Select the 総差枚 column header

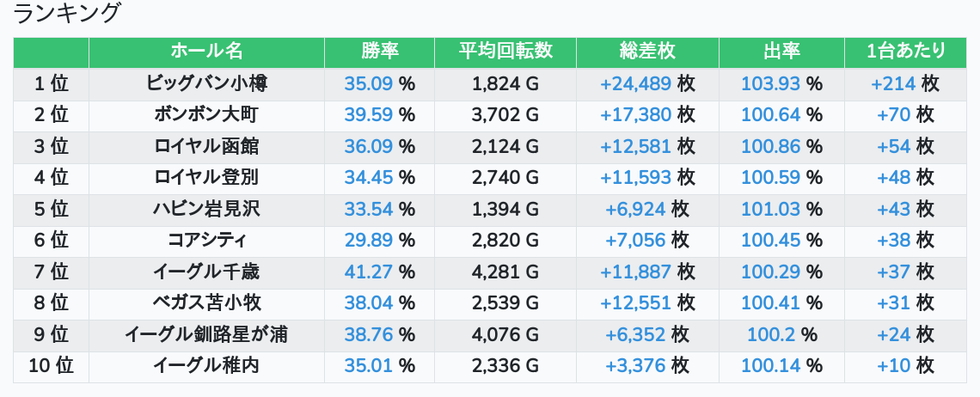[647, 52]
